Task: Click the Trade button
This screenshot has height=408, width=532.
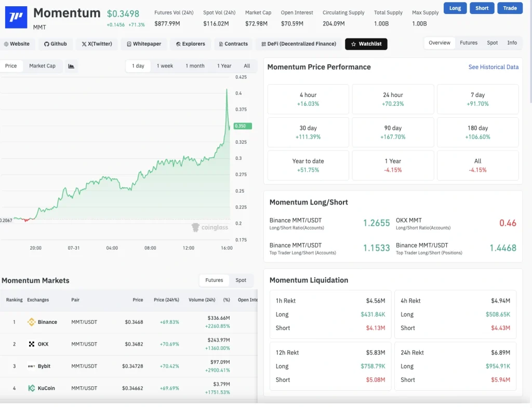Action: [510, 8]
